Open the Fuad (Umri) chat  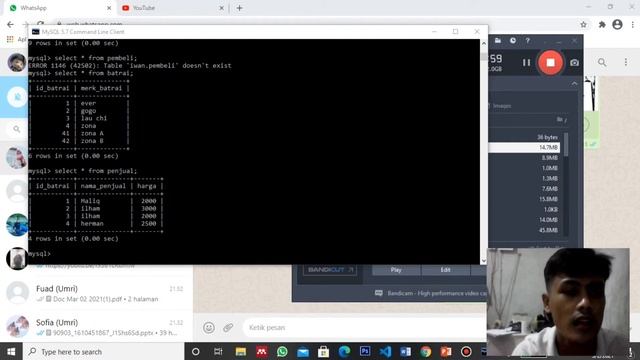click(96, 293)
